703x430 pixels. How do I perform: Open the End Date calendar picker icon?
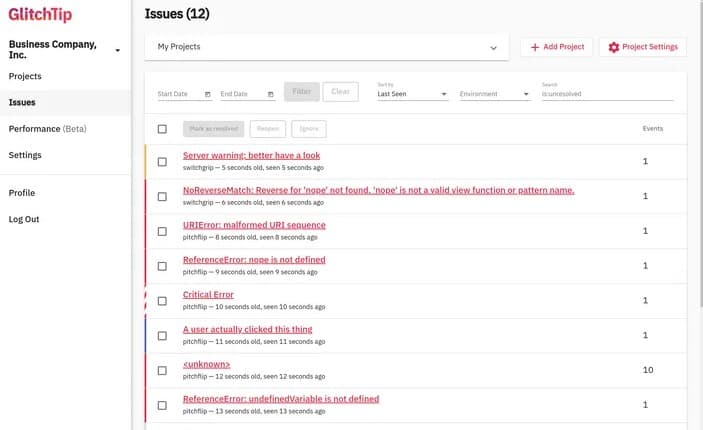(x=270, y=94)
